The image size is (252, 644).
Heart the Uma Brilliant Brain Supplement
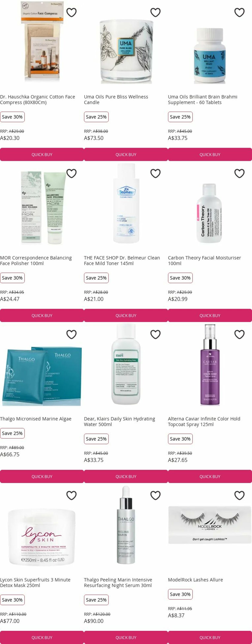(x=240, y=12)
